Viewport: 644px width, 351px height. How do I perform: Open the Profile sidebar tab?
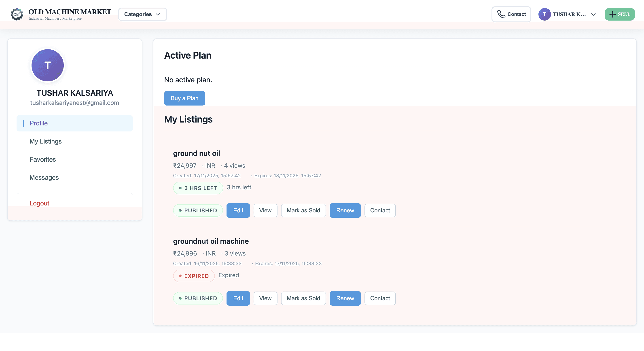pos(38,123)
